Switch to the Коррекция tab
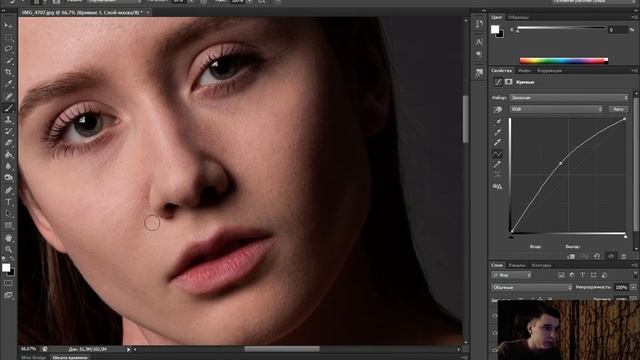The width and height of the screenshot is (640, 360). click(x=549, y=71)
